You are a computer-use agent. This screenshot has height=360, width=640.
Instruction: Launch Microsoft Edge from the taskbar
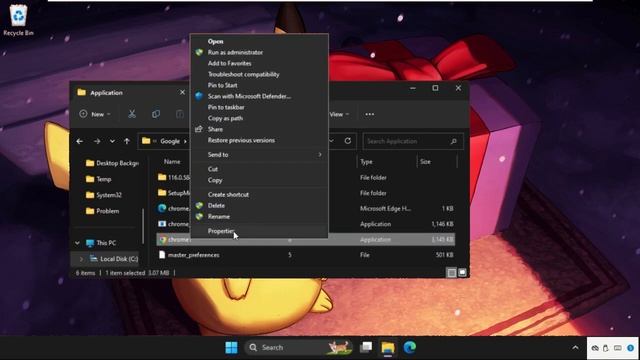tap(410, 347)
